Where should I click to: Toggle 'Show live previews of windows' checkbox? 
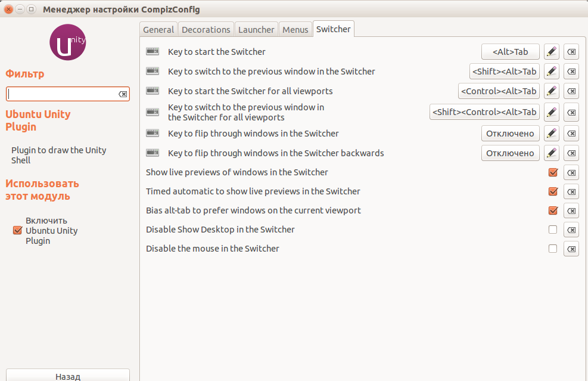[553, 172]
